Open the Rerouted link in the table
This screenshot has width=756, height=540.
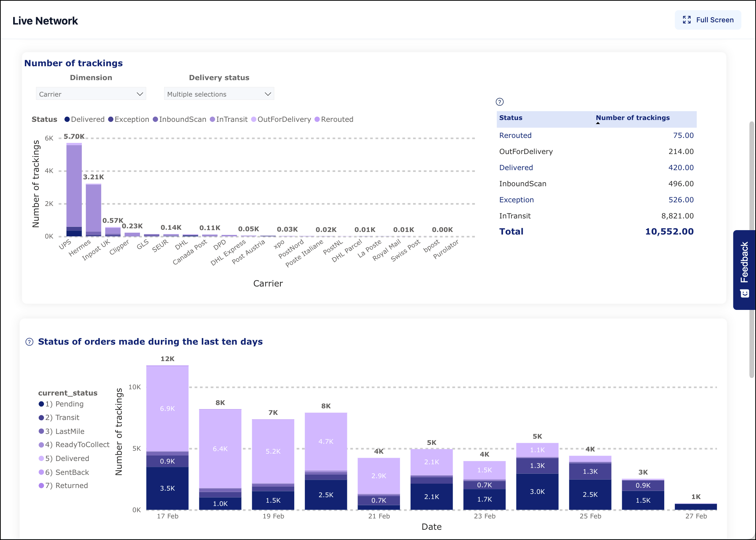515,135
